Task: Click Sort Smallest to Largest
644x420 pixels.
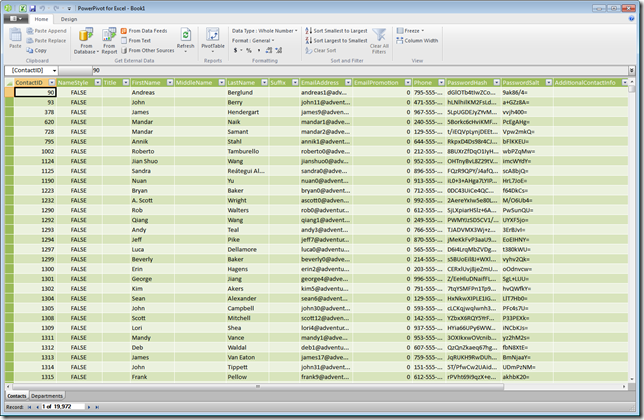Action: (334, 31)
